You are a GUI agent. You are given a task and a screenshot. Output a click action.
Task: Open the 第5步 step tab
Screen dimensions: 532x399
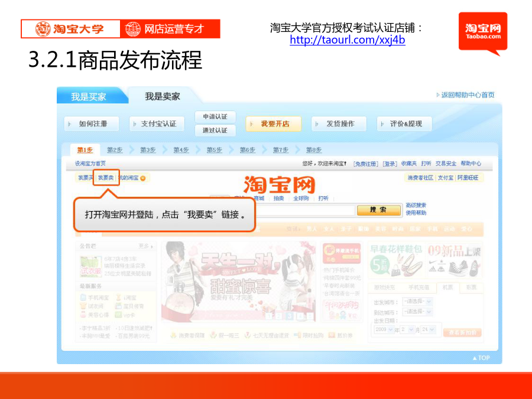coord(215,150)
